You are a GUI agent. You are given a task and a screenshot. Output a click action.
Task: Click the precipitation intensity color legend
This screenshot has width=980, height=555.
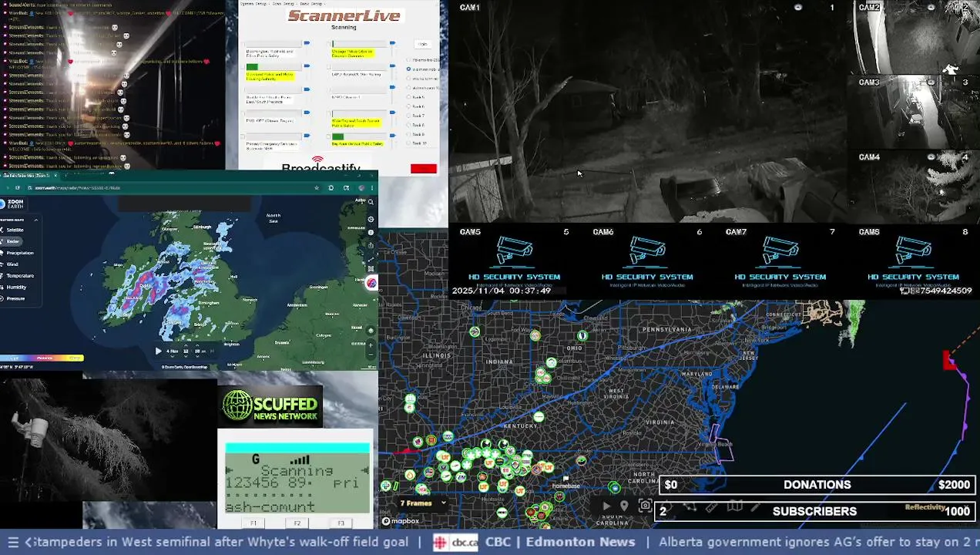[x=42, y=358]
